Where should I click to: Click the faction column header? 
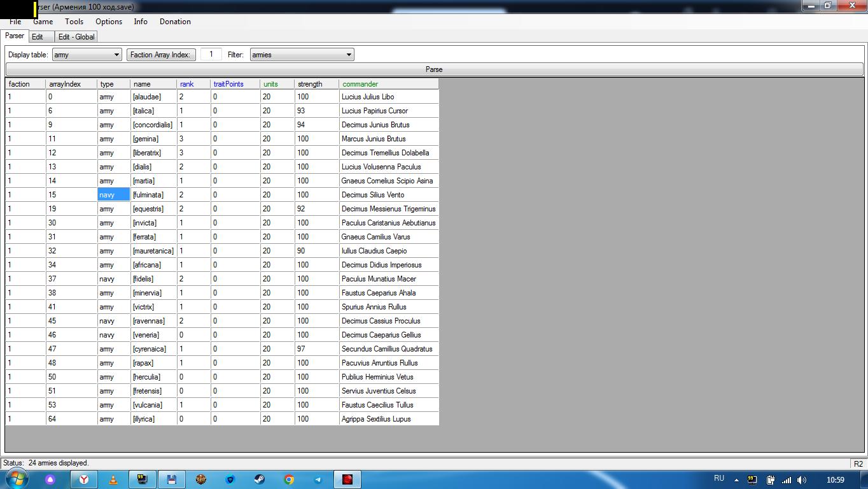(25, 84)
